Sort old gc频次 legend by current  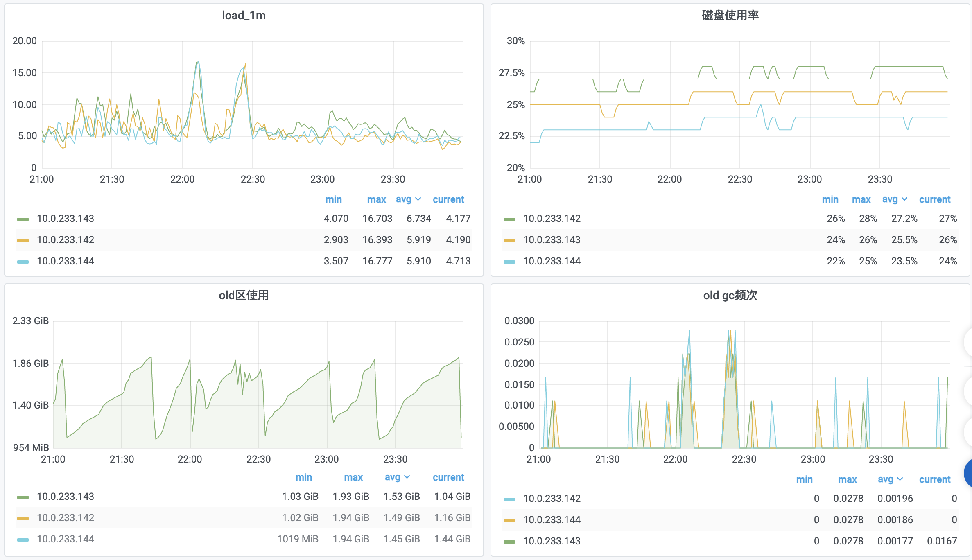coord(935,479)
